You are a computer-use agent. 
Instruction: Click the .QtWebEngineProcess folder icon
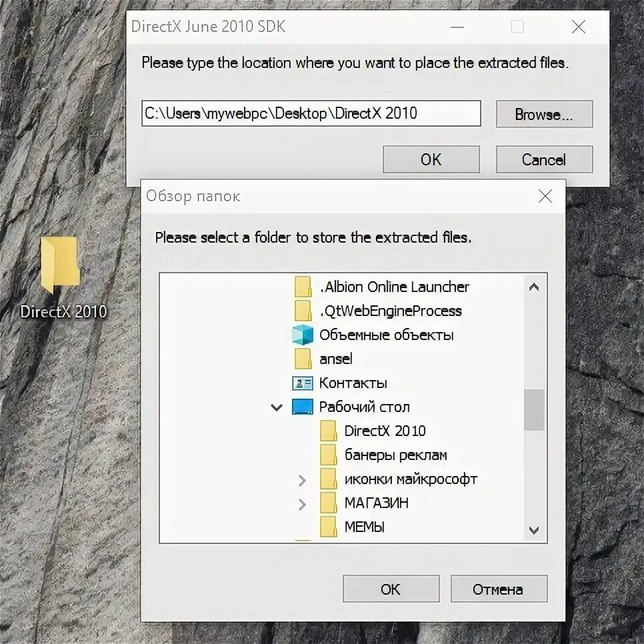[x=303, y=311]
